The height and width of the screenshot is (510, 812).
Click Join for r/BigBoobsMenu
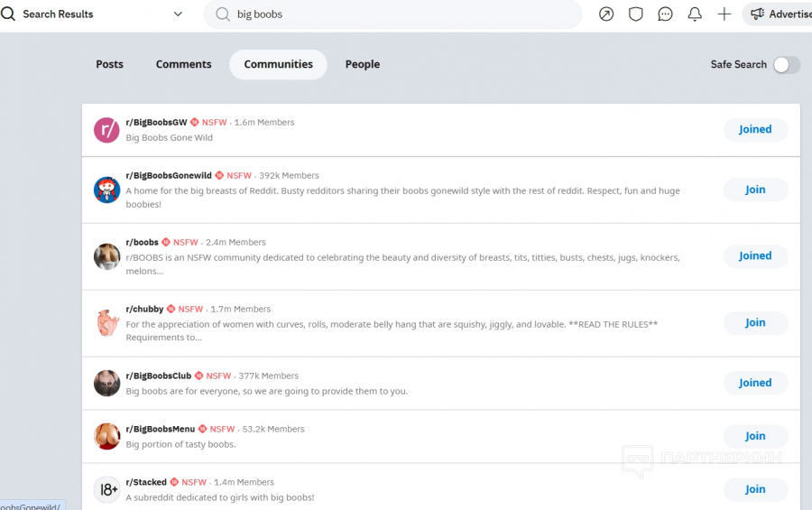pos(755,436)
